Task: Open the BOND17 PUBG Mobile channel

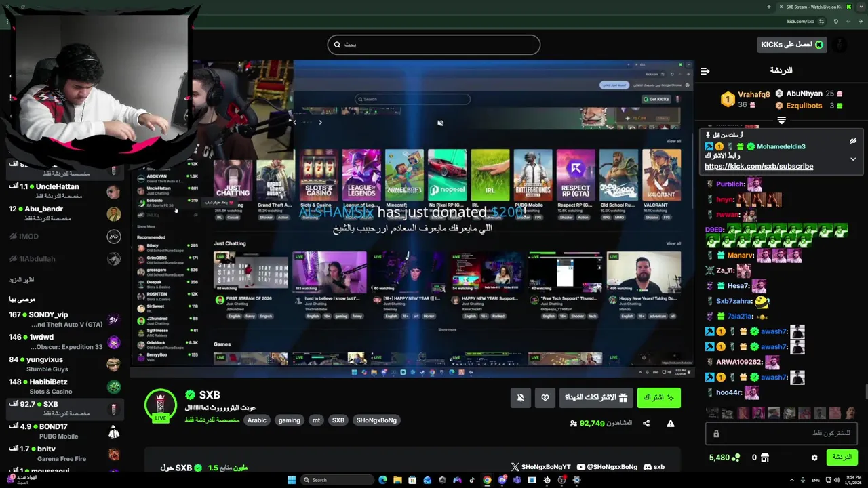Action: (64, 431)
